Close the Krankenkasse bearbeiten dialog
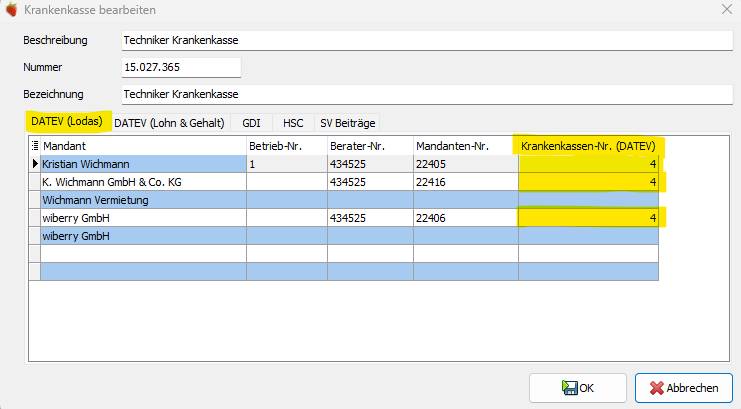Image resolution: width=741 pixels, height=409 pixels. (x=727, y=9)
